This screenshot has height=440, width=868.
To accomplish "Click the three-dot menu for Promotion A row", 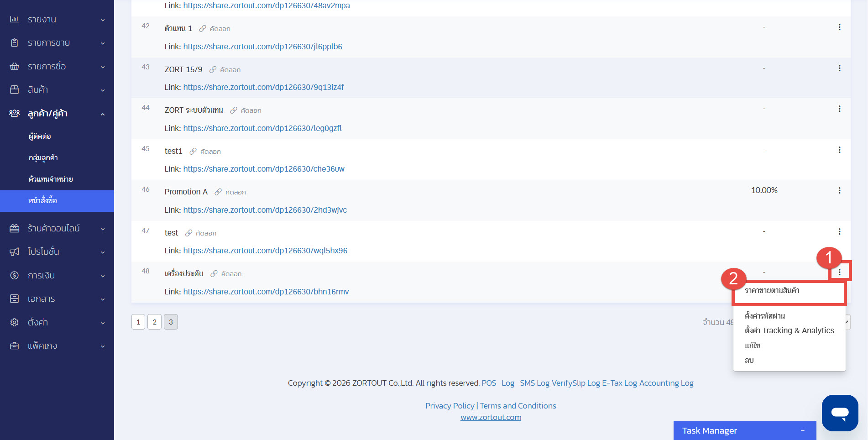I will coord(839,191).
